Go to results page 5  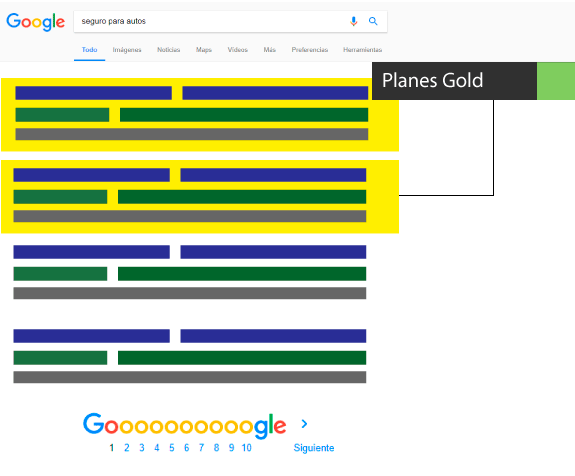(172, 448)
